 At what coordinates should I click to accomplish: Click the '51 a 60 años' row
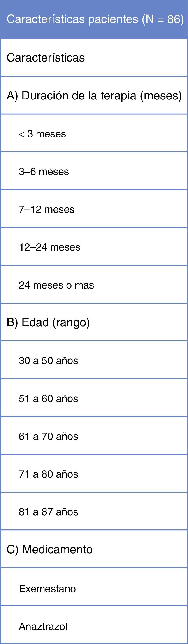(x=48, y=398)
